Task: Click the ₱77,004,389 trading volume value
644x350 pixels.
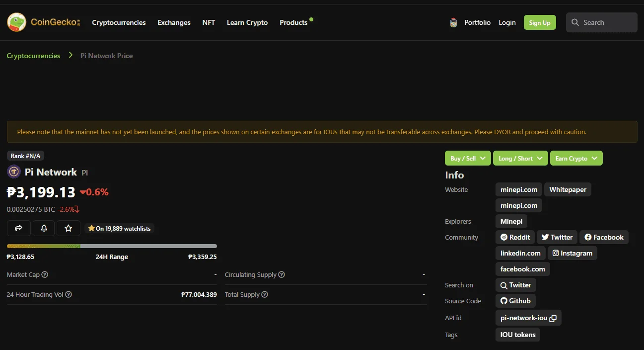Action: coord(199,294)
